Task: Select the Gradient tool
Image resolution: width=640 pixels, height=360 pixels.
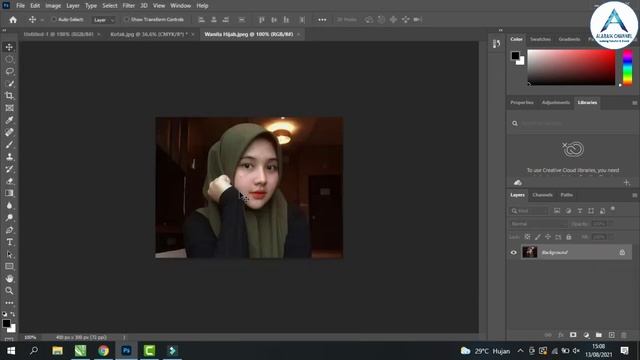Action: pyautogui.click(x=9, y=193)
